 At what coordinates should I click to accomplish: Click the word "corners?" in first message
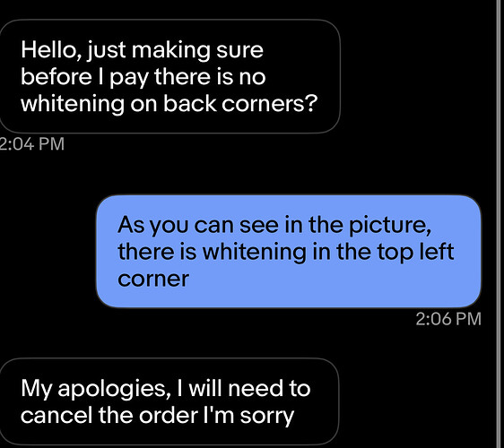[269, 104]
